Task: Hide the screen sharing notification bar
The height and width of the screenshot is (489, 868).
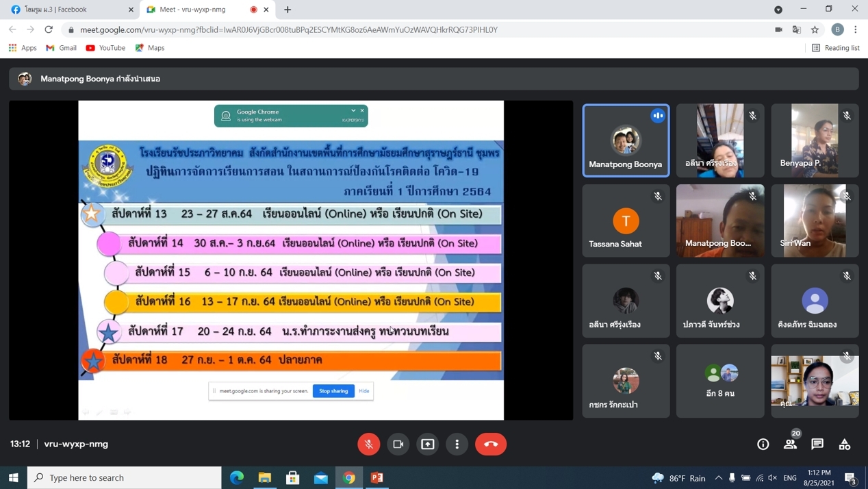Action: click(364, 391)
